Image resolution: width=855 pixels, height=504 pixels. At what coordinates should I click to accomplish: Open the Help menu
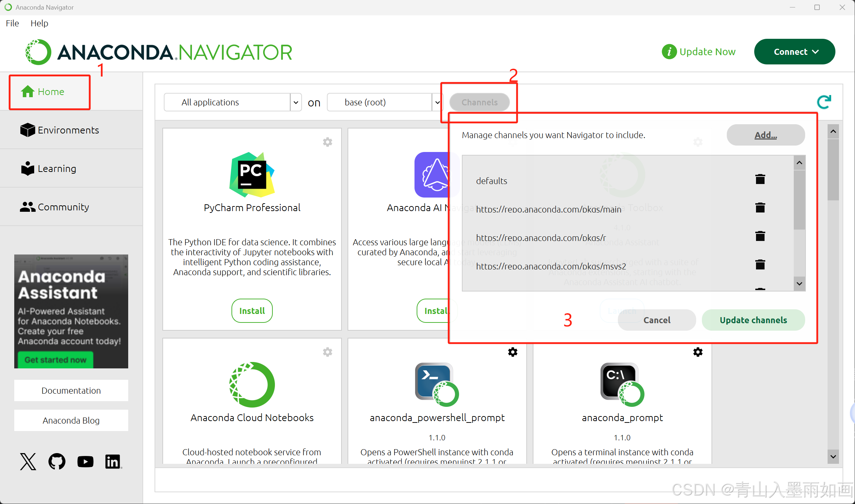pyautogui.click(x=39, y=23)
